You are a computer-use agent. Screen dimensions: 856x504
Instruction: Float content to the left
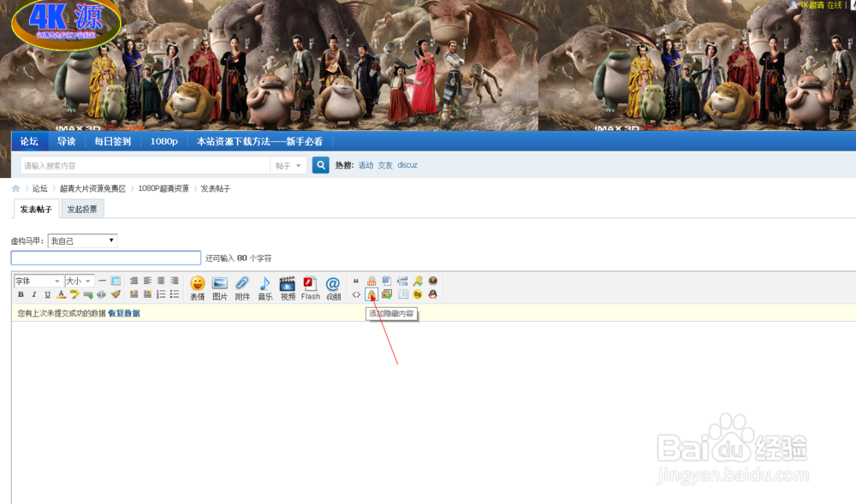click(134, 294)
